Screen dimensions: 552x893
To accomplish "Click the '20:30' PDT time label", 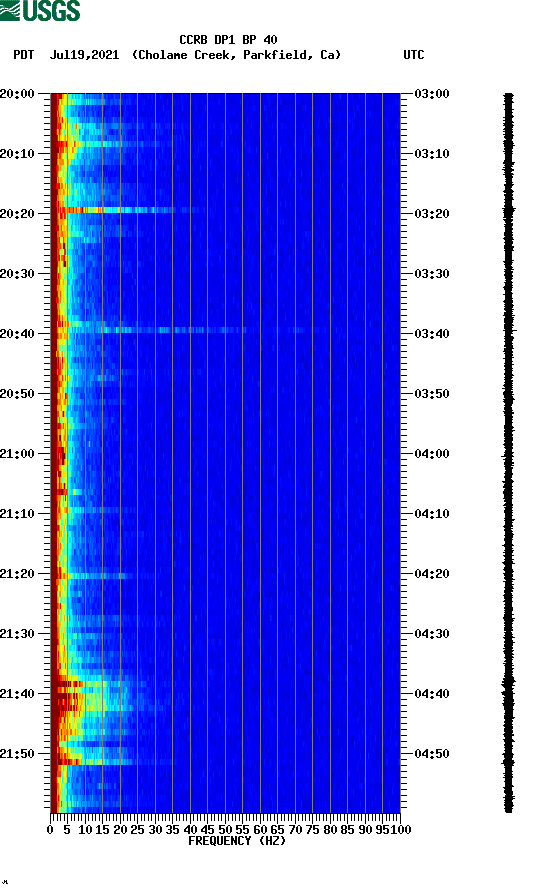I will 18,273.
